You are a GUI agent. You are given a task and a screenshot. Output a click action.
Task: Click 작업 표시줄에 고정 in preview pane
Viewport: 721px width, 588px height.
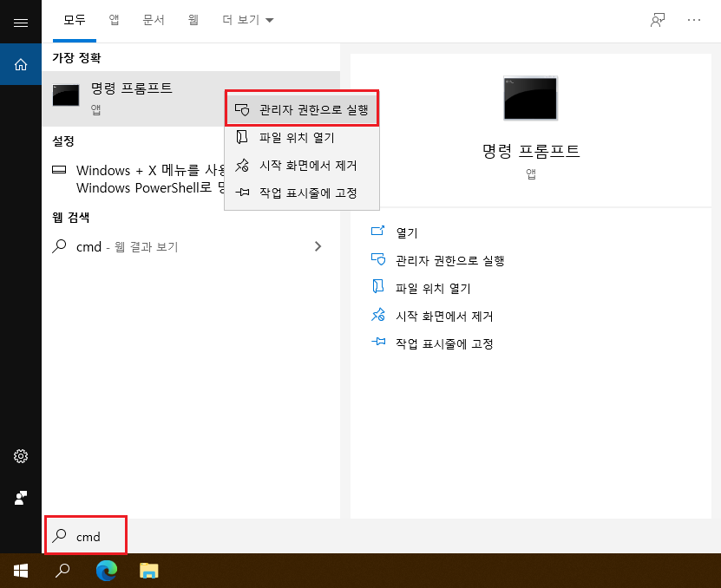[x=444, y=344]
